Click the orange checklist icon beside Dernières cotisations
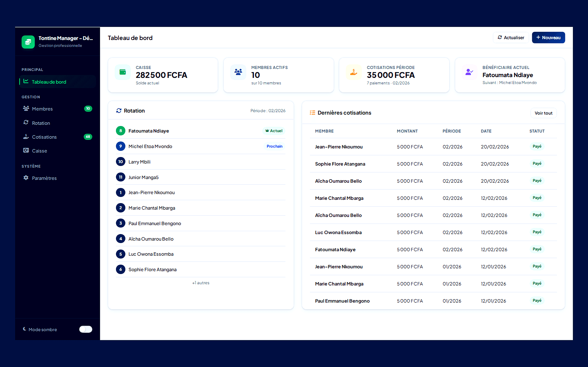 pos(312,112)
